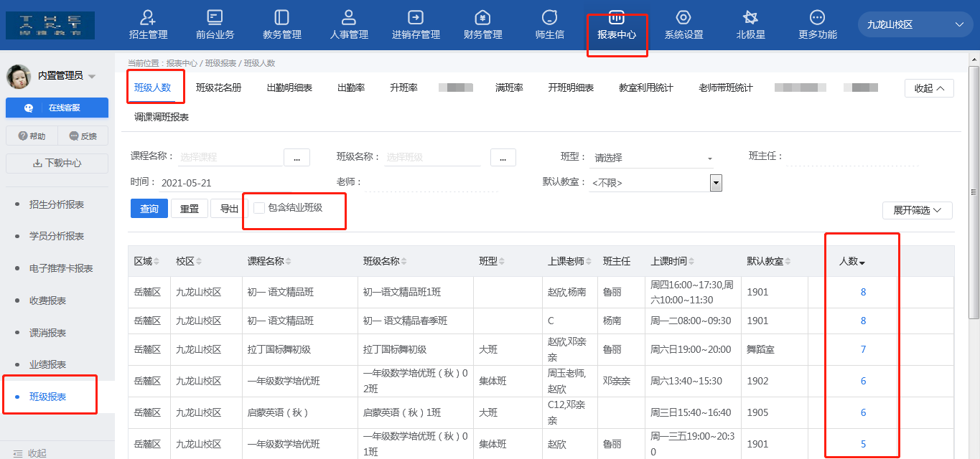Switch to 老师带班统计 tab
Screen dimensions: 980x459
(726, 87)
